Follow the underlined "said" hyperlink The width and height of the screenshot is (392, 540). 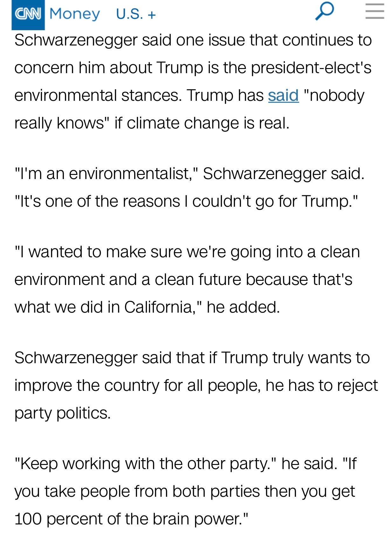click(x=283, y=95)
